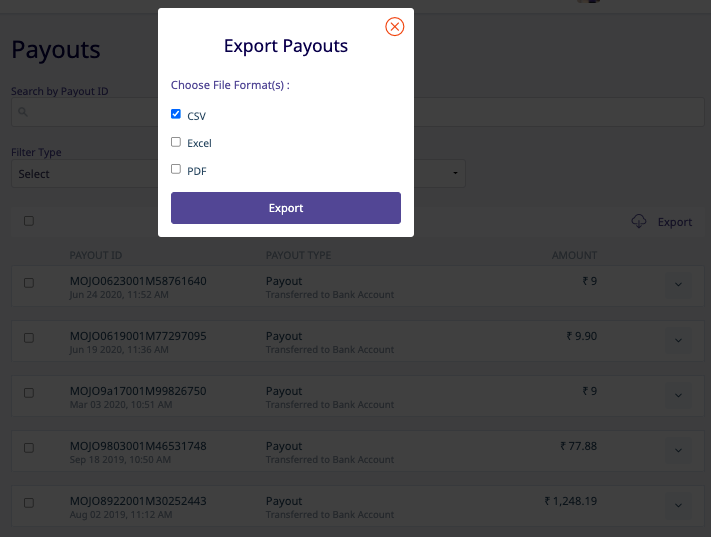Viewport: 711px width, 537px height.
Task: Click the cloud download export icon
Action: [639, 221]
